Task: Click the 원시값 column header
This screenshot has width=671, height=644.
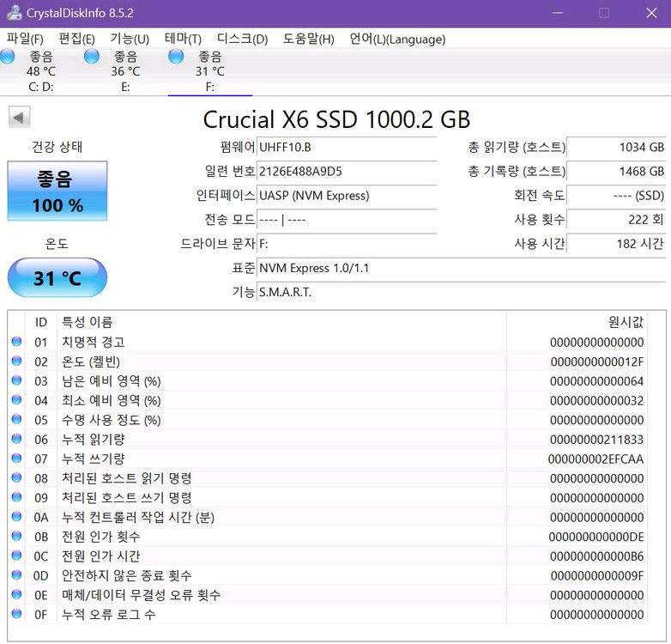Action: pos(577,322)
